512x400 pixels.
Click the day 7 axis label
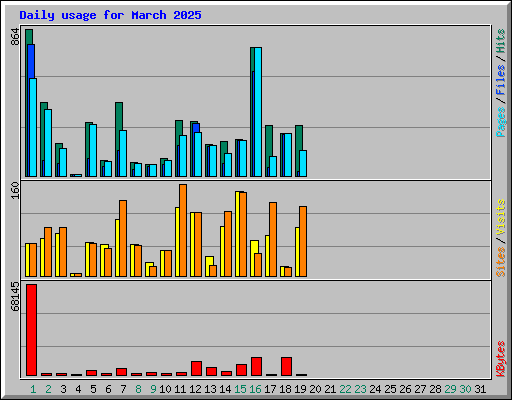pos(123,389)
